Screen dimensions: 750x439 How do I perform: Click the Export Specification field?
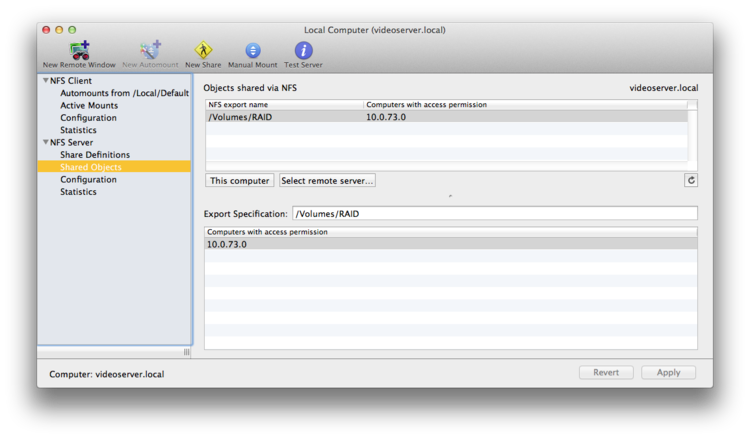click(x=495, y=213)
